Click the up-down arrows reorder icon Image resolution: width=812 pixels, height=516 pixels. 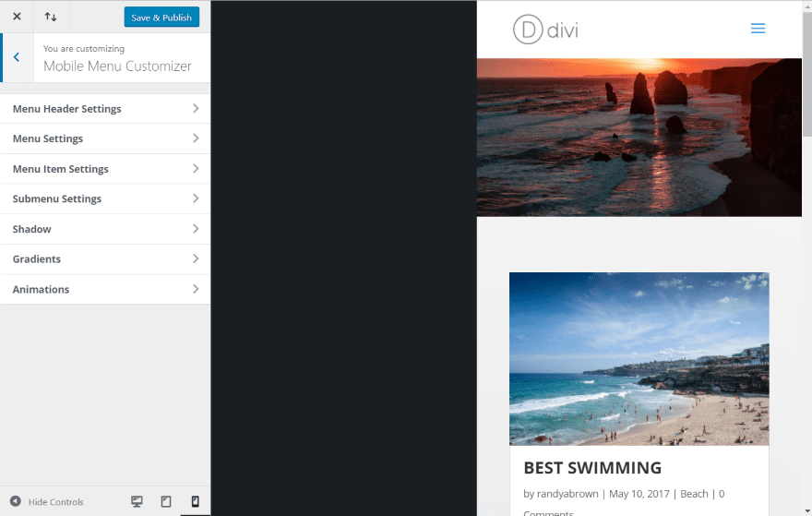(x=51, y=17)
